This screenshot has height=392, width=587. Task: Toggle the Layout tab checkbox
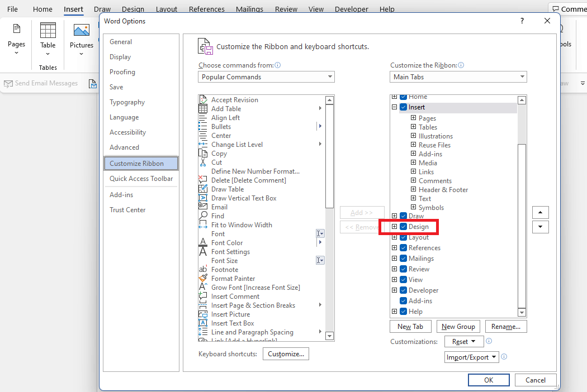(x=403, y=237)
